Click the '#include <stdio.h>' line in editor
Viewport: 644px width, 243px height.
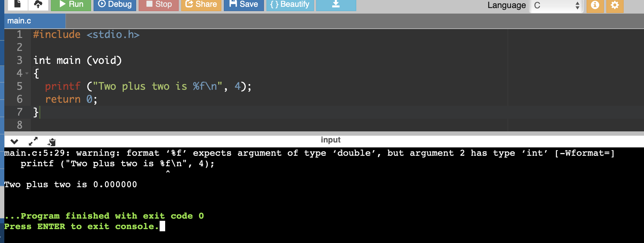(x=86, y=35)
